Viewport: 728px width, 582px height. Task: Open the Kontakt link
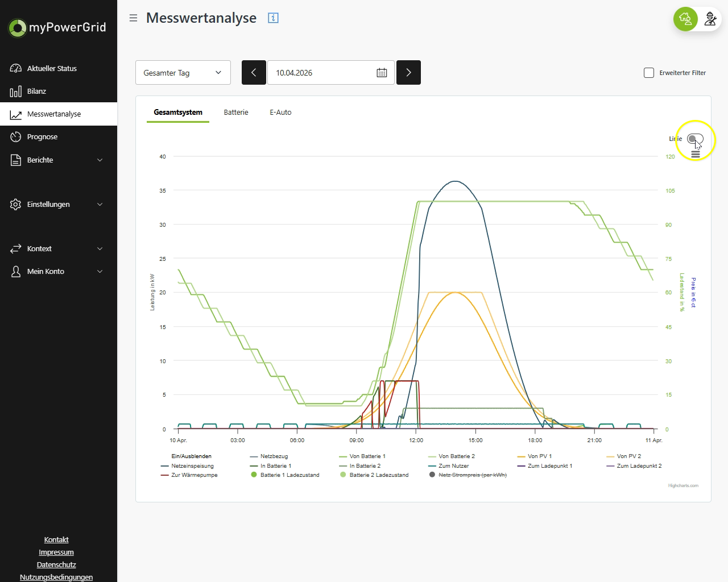pos(56,540)
